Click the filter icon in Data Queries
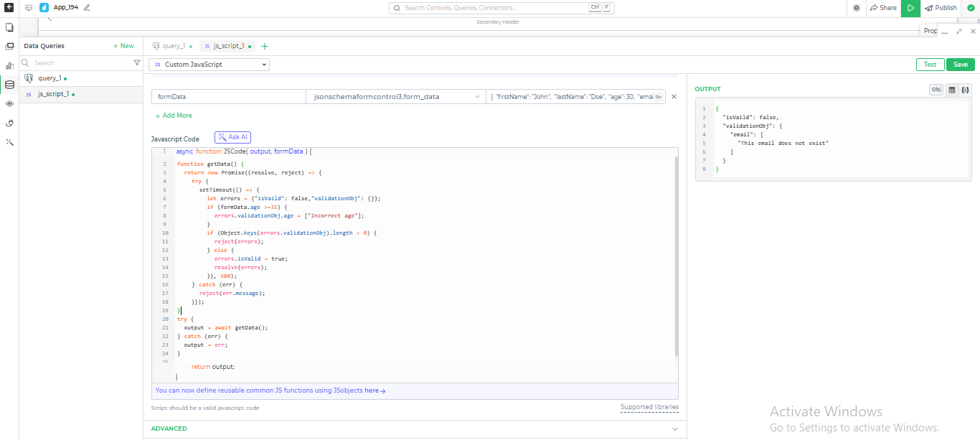Image resolution: width=980 pixels, height=440 pixels. coord(137,63)
